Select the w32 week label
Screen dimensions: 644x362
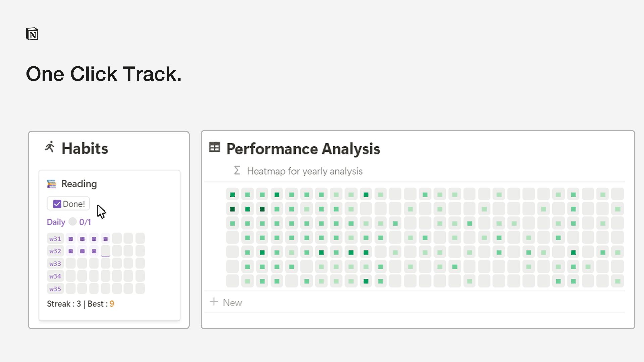coord(55,251)
